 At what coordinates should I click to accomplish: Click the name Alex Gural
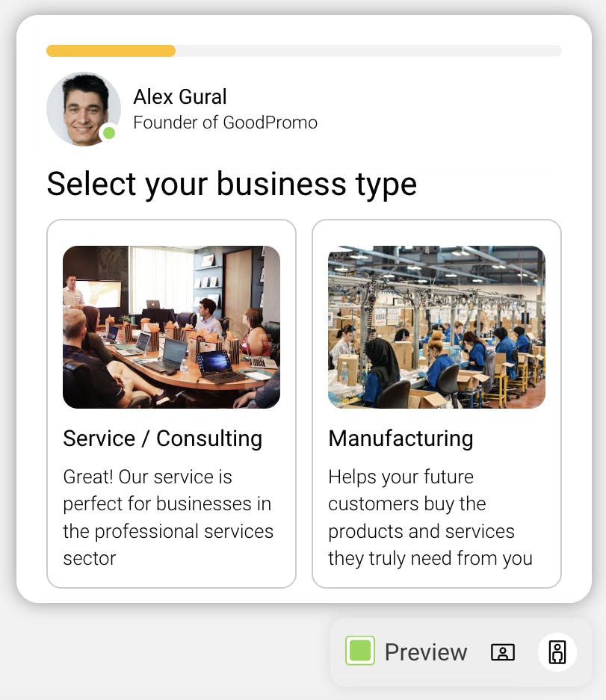pos(180,96)
